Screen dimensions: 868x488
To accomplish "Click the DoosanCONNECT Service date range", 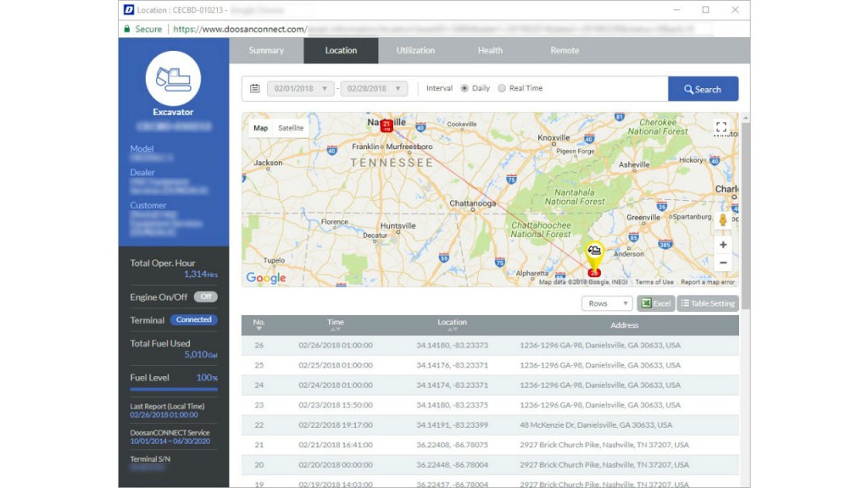I will pyautogui.click(x=170, y=441).
